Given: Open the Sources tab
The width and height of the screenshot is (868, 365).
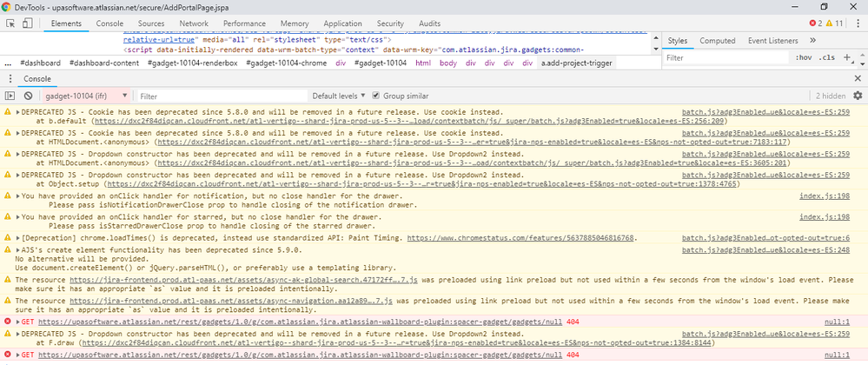Looking at the screenshot, I should 151,23.
